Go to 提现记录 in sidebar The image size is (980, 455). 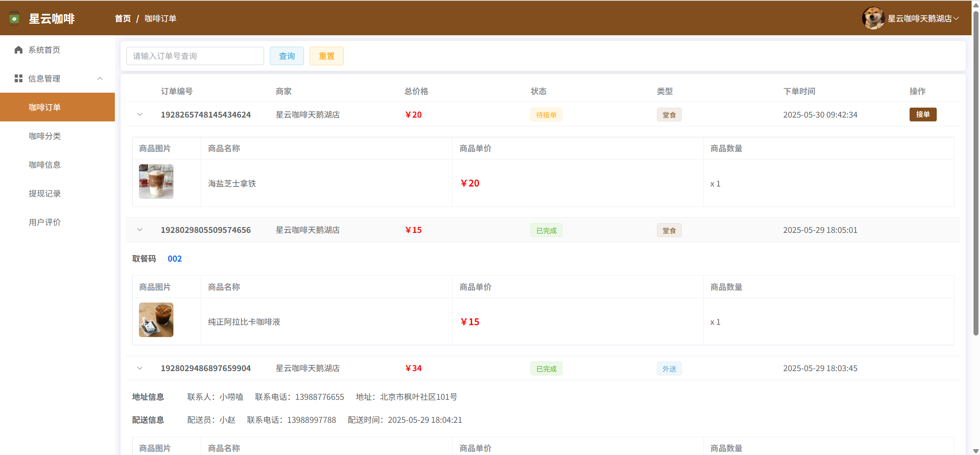(x=45, y=193)
